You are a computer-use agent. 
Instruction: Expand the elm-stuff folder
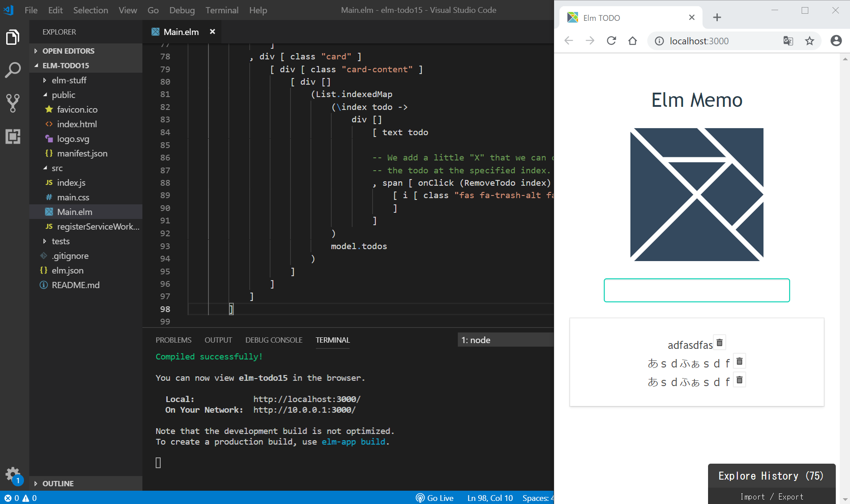point(86,80)
